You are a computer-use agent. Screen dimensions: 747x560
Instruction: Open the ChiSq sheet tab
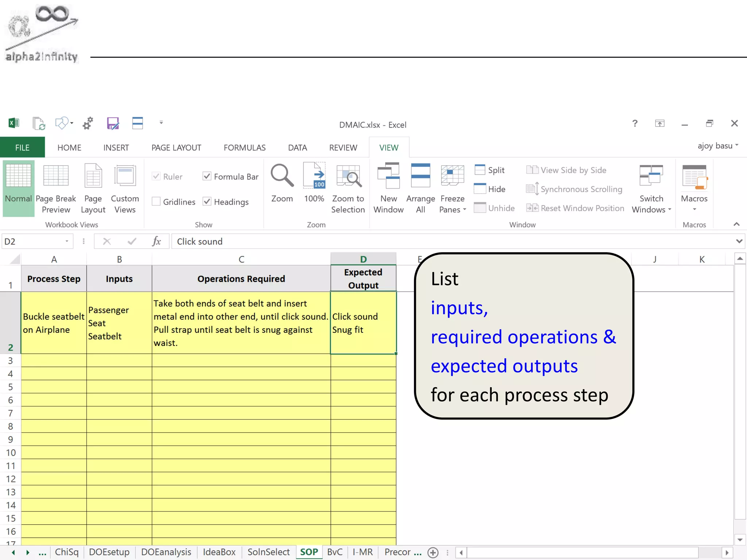click(x=67, y=552)
